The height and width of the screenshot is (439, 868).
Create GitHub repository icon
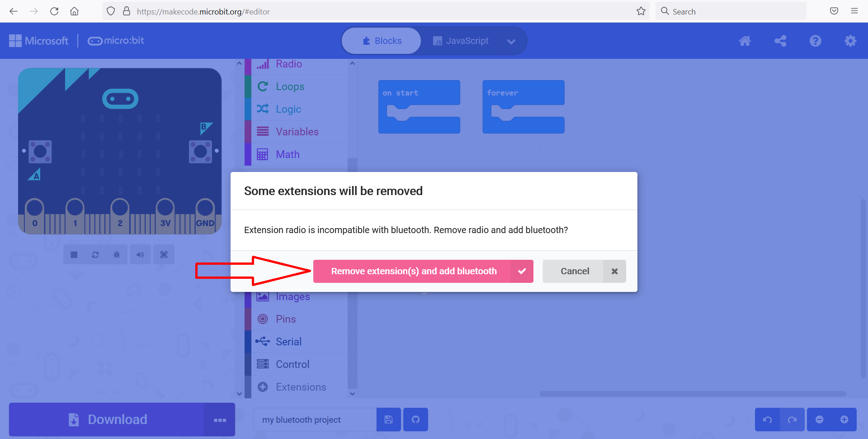[x=416, y=420]
